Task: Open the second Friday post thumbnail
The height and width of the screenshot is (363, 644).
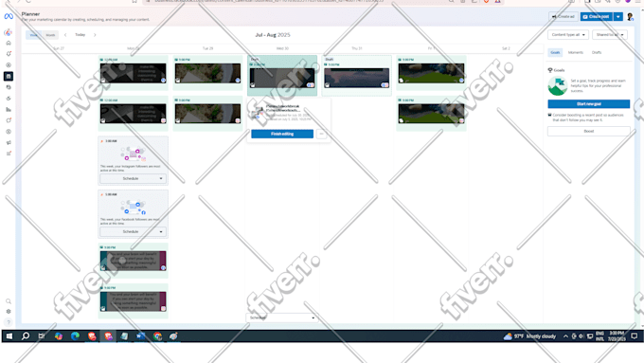Action: [x=431, y=114]
